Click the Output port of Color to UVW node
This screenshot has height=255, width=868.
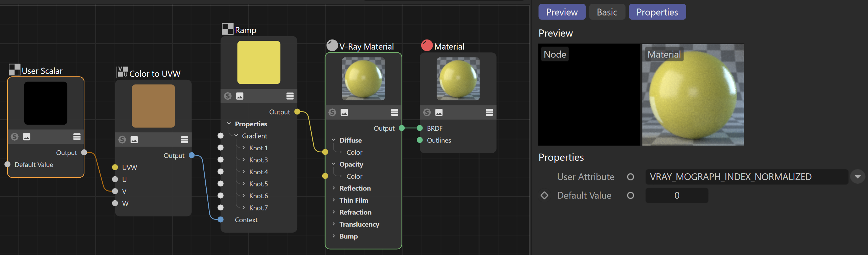pyautogui.click(x=192, y=155)
